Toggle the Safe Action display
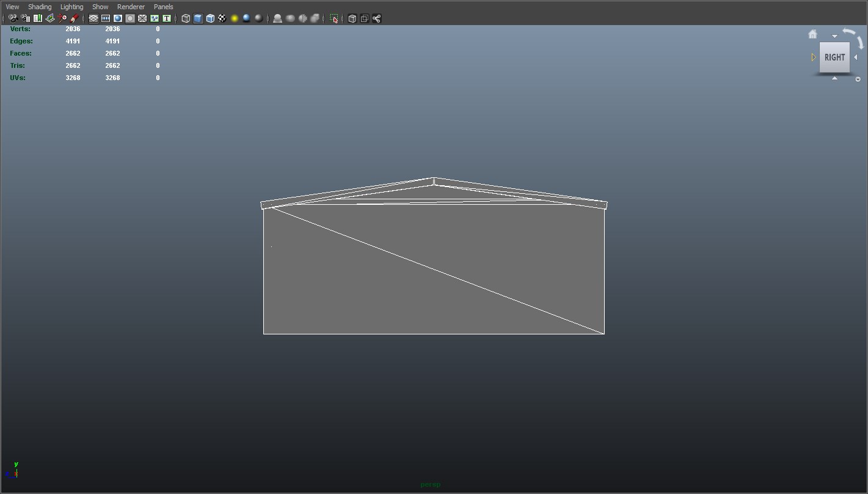 (155, 18)
